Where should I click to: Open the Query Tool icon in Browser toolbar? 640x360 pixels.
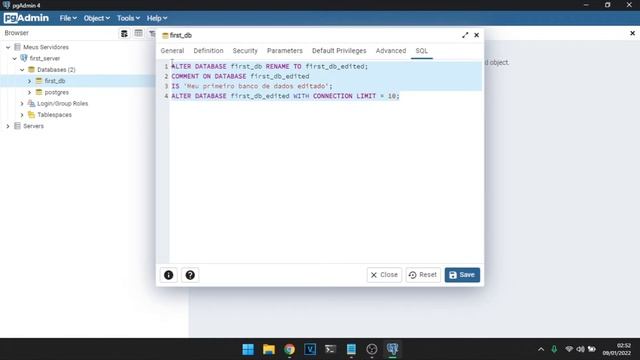pyautogui.click(x=124, y=33)
